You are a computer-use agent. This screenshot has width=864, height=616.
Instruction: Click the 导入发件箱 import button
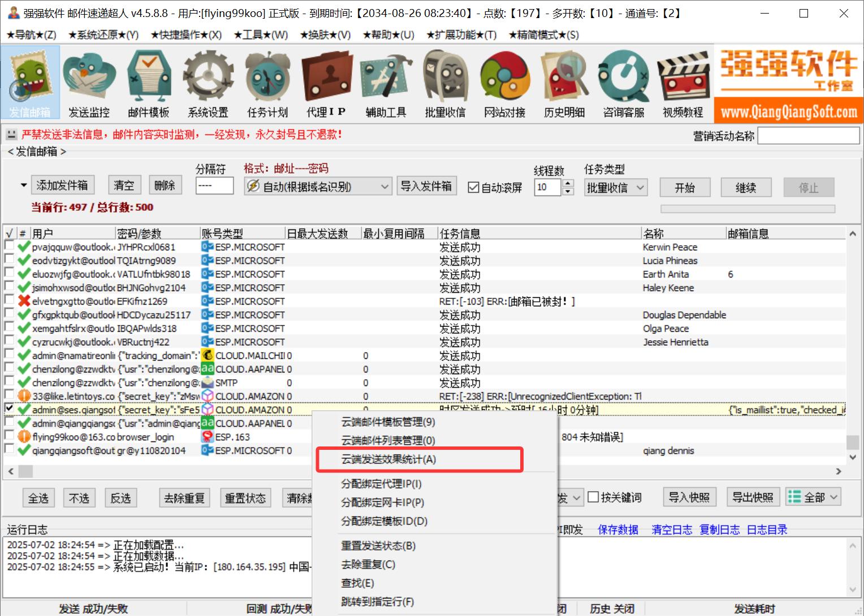click(x=426, y=186)
